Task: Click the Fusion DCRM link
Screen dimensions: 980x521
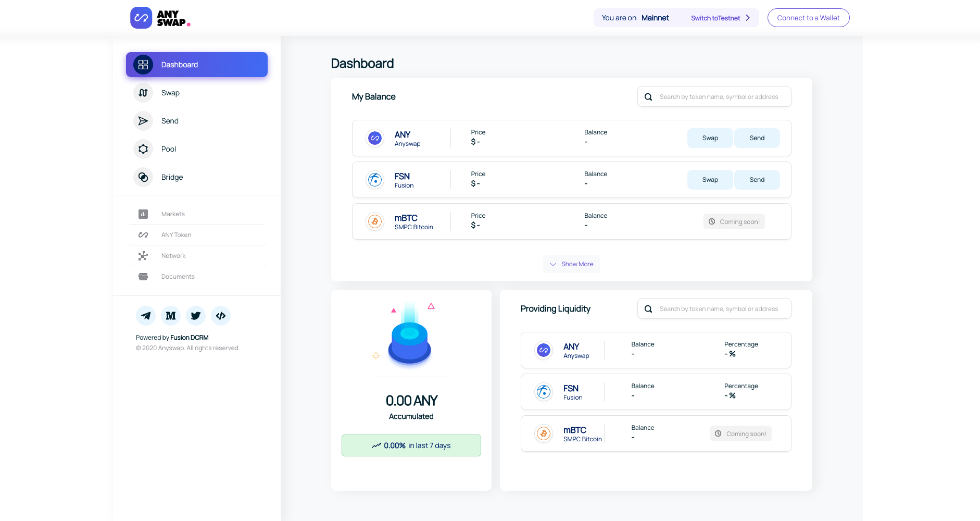Action: point(190,338)
